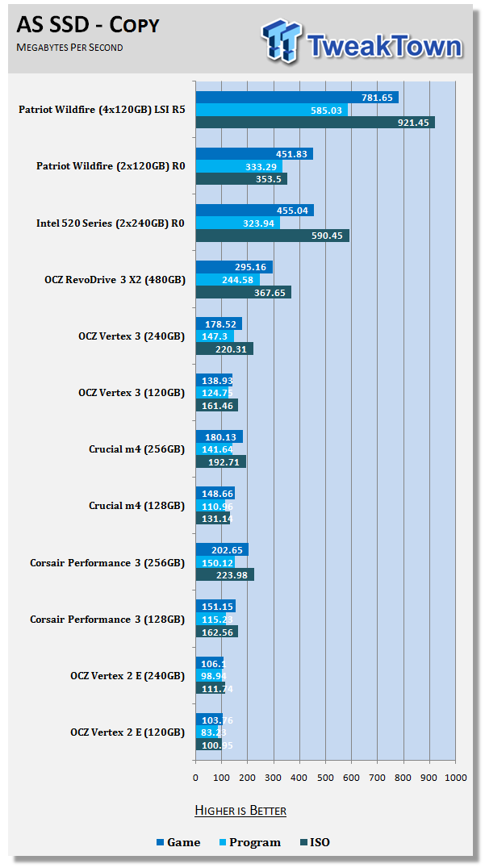Click the 178.52 Game bar value
Image resolution: width=485 pixels, height=868 pixels.
coord(220,323)
